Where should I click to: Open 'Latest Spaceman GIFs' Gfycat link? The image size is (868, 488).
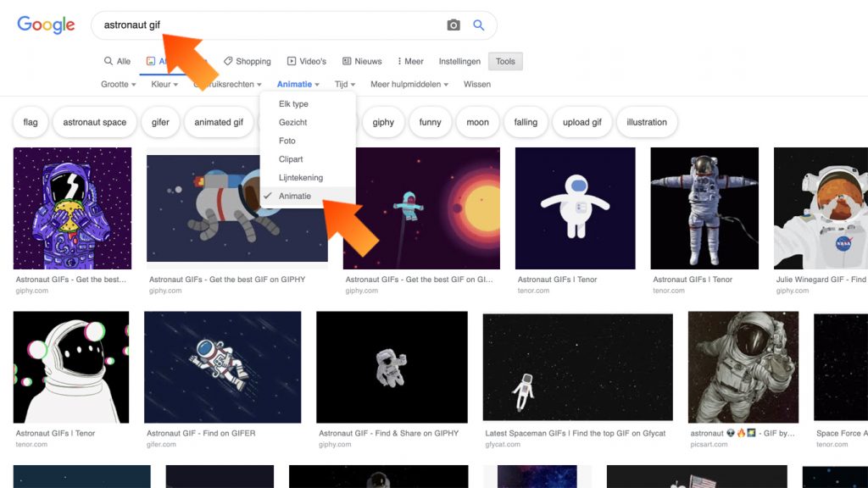coord(576,433)
